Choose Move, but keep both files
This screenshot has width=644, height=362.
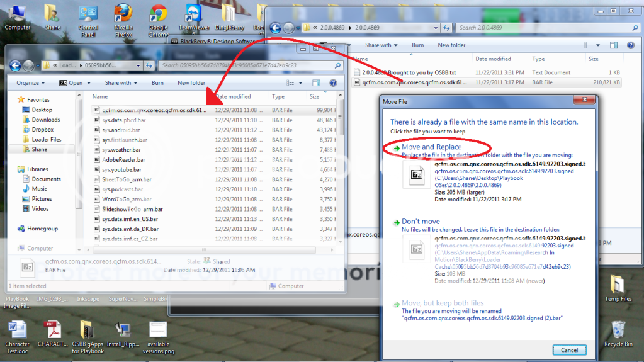click(x=443, y=303)
